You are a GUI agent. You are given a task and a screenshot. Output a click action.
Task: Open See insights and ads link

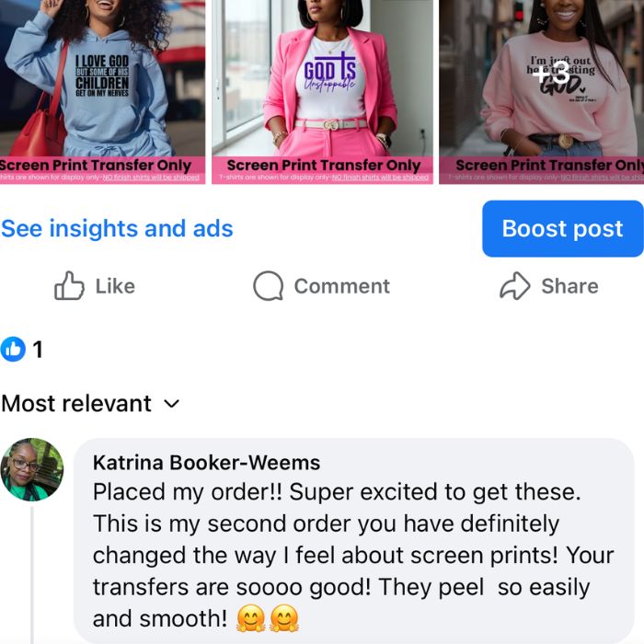click(x=117, y=228)
